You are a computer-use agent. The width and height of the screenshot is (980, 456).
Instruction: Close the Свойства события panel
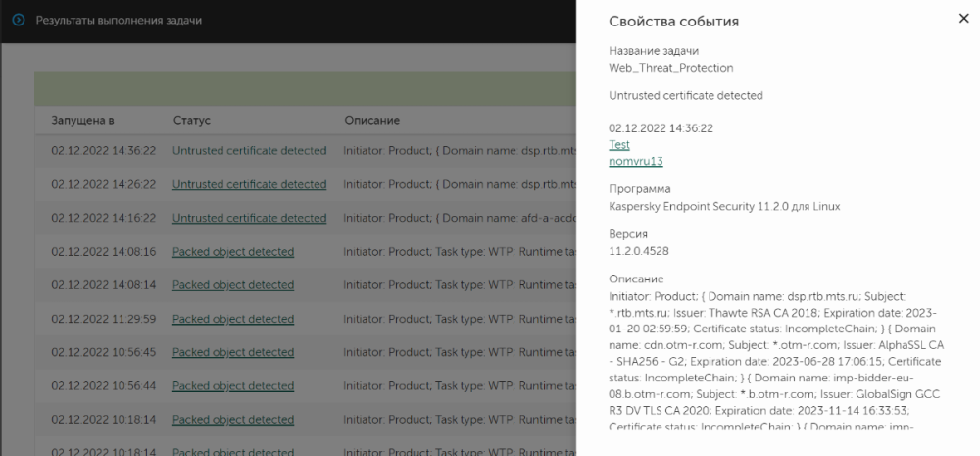tap(962, 18)
